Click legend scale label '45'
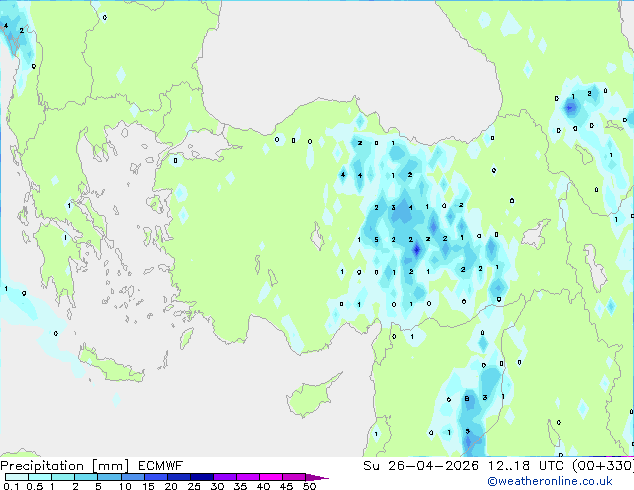This screenshot has height=490, width=634. pyautogui.click(x=286, y=486)
